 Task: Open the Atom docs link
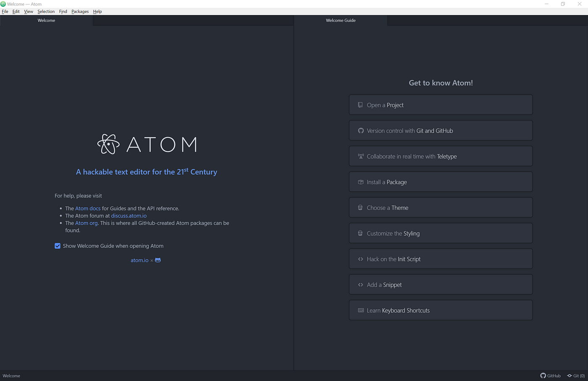[88, 209]
